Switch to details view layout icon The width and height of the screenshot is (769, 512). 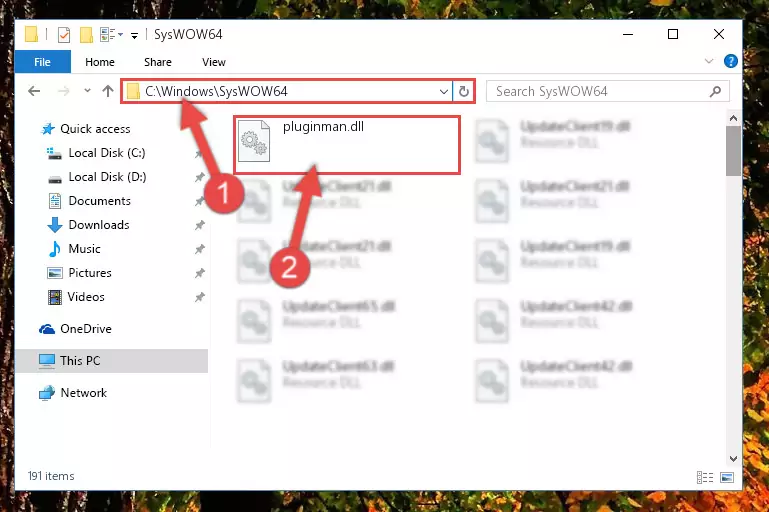(705, 477)
